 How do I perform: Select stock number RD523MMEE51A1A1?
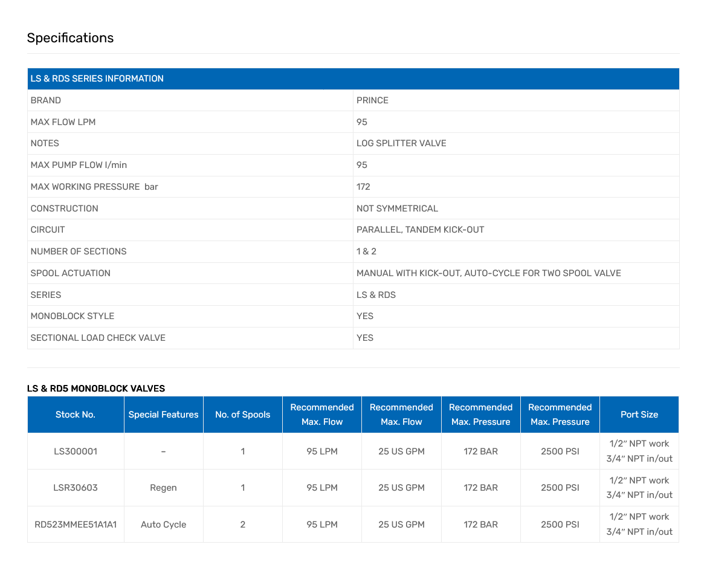point(76,525)
